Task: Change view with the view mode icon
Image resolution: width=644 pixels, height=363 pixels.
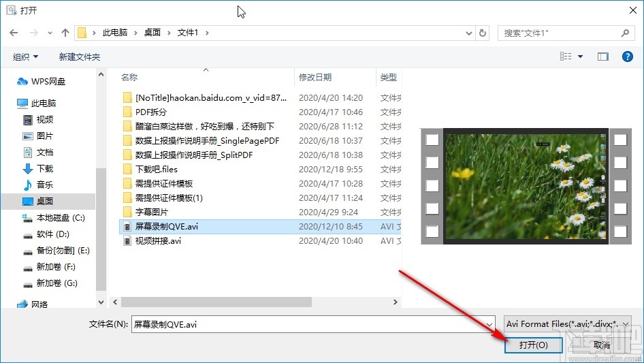Action: [x=566, y=57]
